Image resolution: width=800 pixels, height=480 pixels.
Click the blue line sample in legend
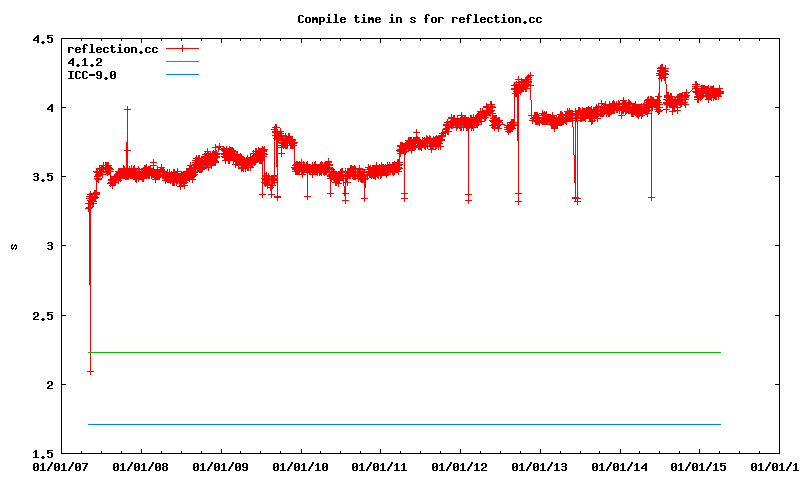pyautogui.click(x=183, y=75)
